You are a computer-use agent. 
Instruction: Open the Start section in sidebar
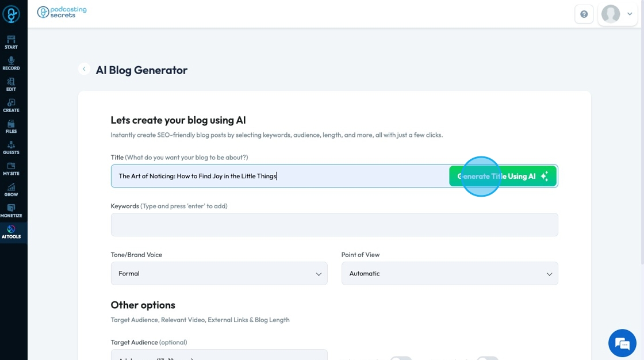click(x=11, y=42)
